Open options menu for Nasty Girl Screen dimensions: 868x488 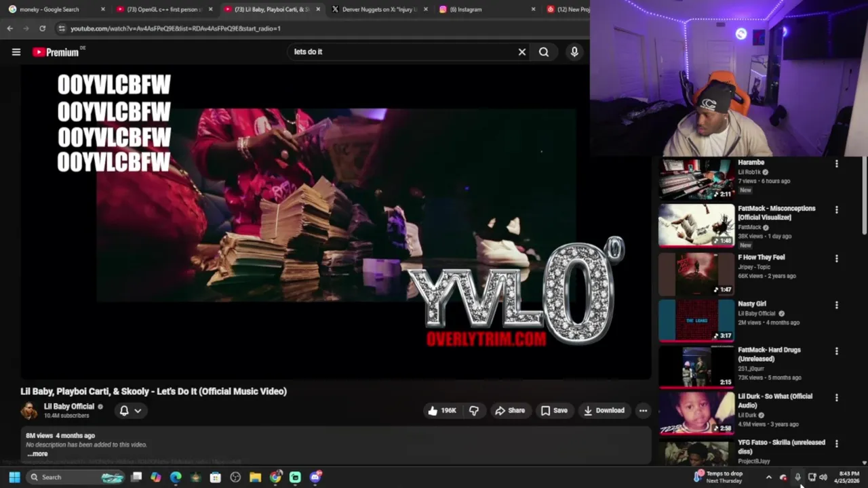[x=836, y=304]
